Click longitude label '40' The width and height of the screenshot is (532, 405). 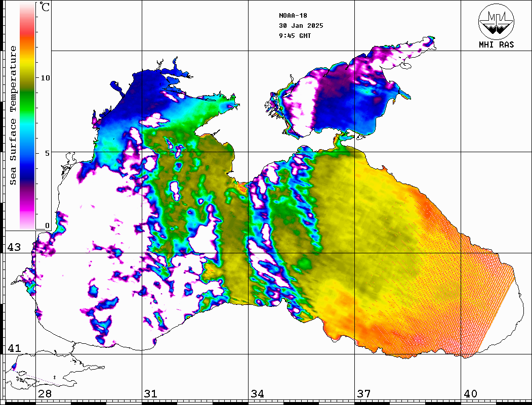(x=470, y=394)
